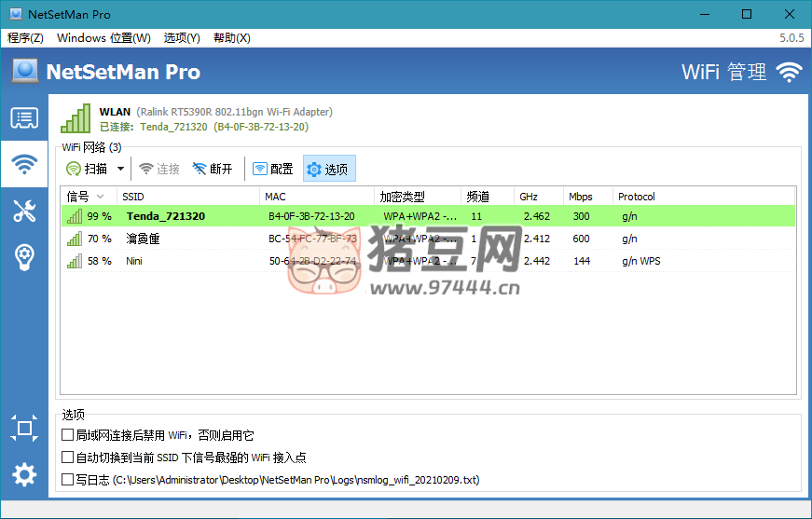This screenshot has height=519, width=812.
Task: Click the lightbulb tips sidebar icon
Action: tap(24, 257)
